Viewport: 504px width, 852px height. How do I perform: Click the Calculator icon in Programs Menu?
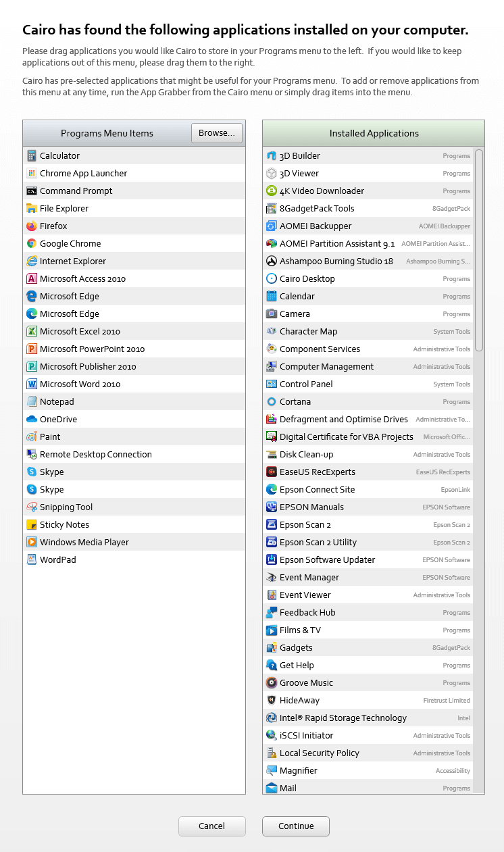coord(31,156)
